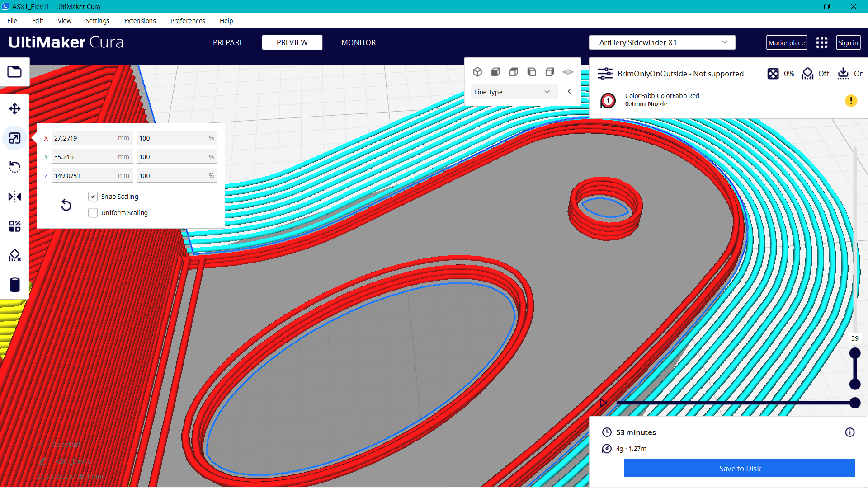The image size is (868, 488).
Task: Open the Extensions menu
Action: click(x=140, y=21)
